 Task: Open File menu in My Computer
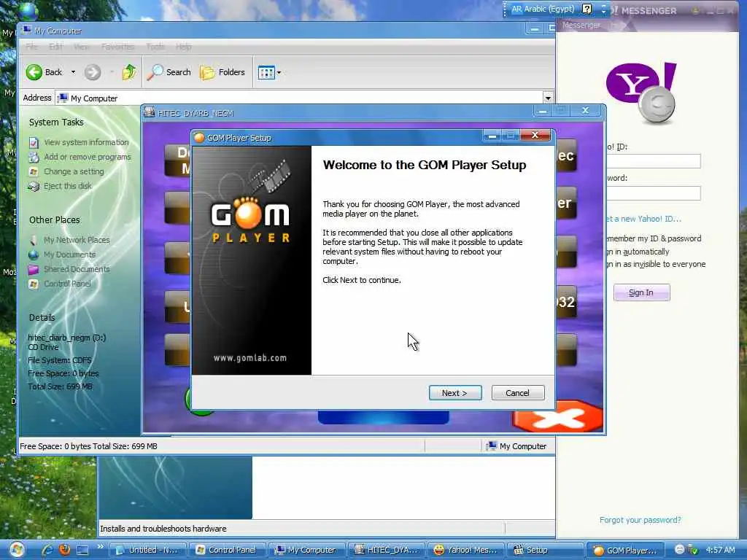tap(31, 47)
